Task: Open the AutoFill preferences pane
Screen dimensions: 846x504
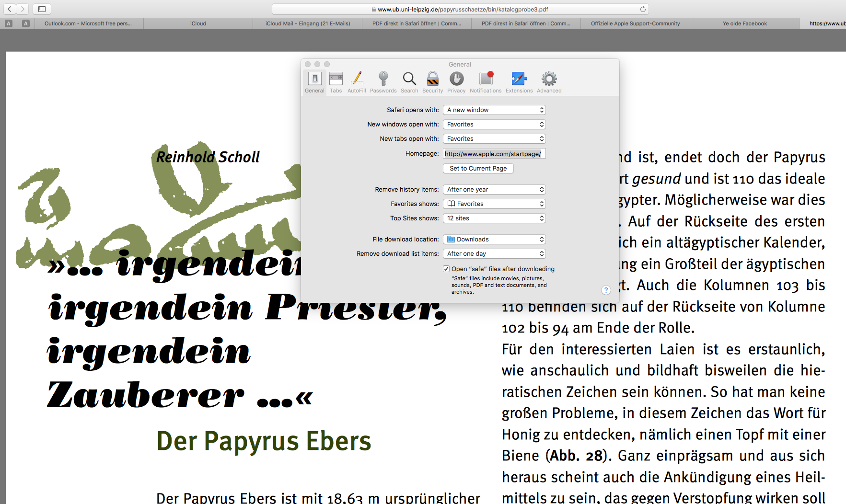Action: 357,82
